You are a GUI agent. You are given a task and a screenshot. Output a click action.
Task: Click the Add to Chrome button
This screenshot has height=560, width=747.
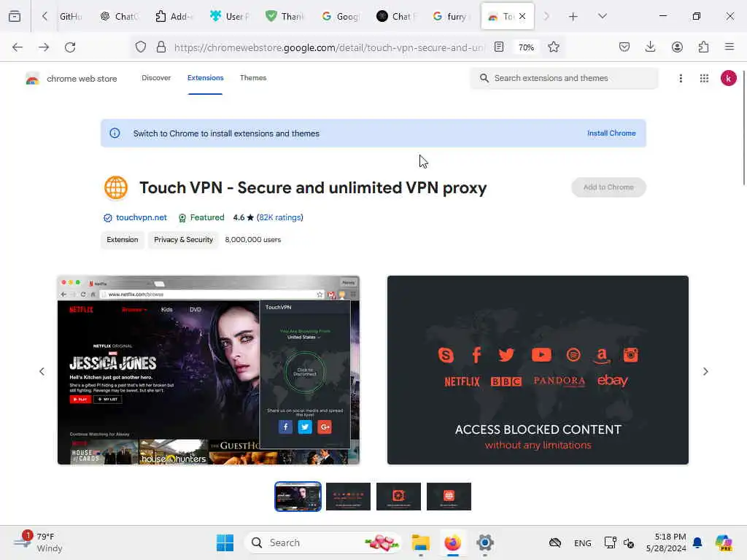(608, 187)
